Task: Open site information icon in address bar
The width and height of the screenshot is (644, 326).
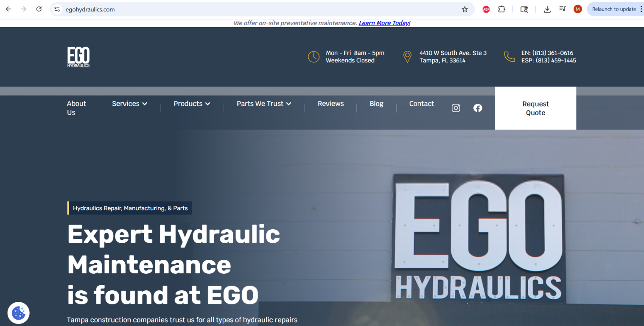Action: (x=57, y=9)
